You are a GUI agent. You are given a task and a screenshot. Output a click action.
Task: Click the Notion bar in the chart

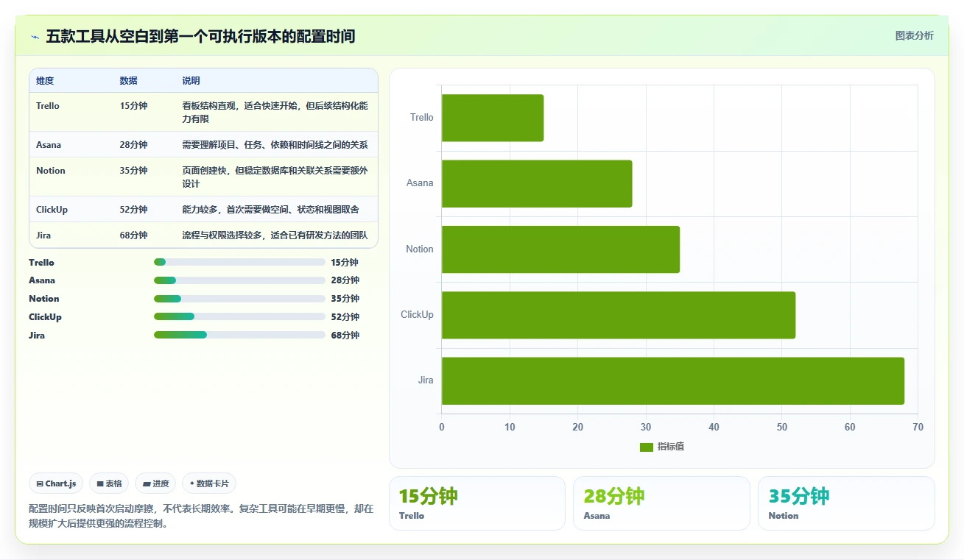[x=560, y=249]
